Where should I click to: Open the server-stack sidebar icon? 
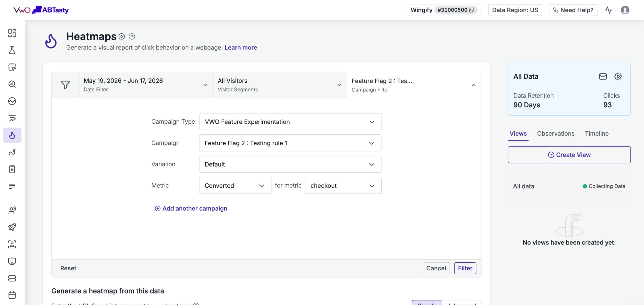12,278
